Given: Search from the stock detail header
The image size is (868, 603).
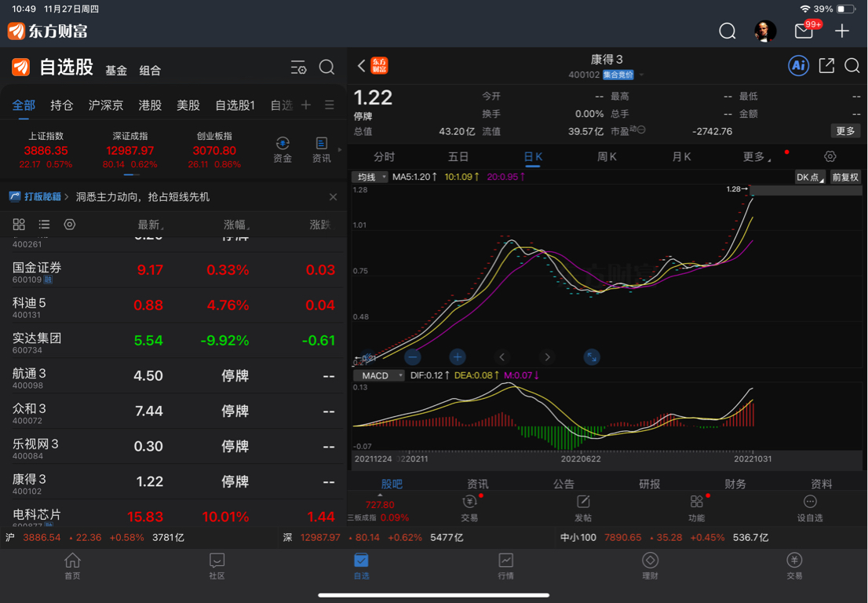Looking at the screenshot, I should click(x=852, y=66).
